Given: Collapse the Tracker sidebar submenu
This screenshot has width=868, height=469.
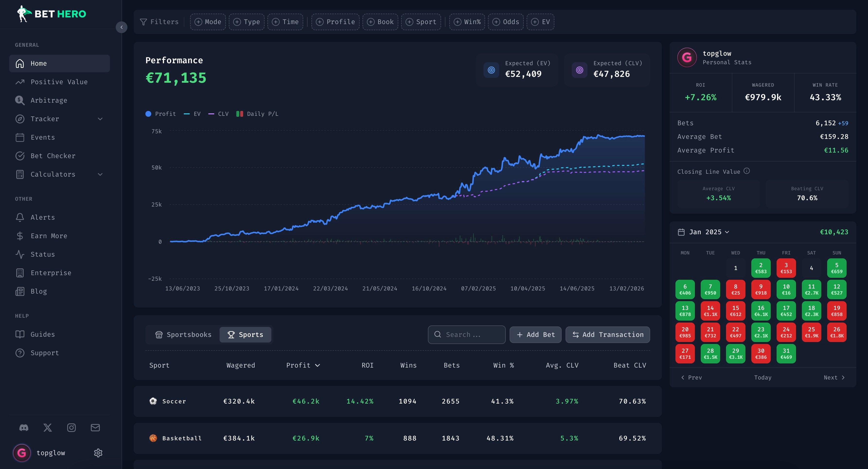Looking at the screenshot, I should 100,119.
